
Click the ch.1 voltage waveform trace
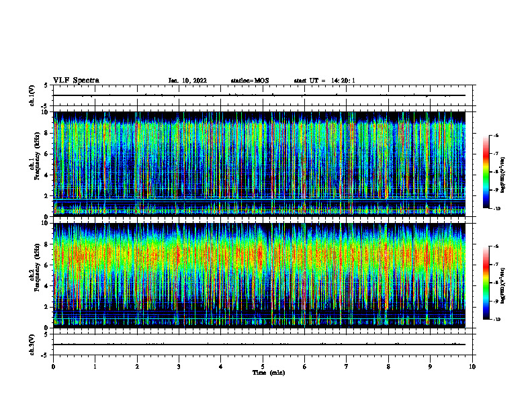pos(259,95)
